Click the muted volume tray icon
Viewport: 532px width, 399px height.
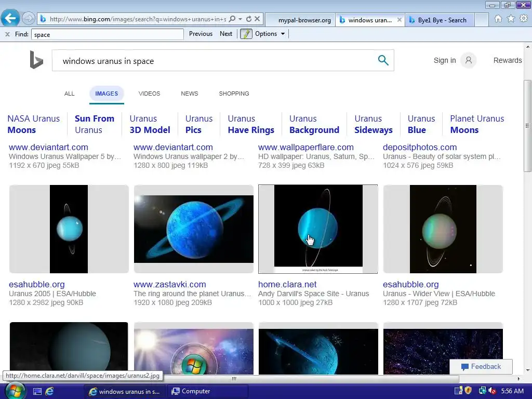point(493,391)
